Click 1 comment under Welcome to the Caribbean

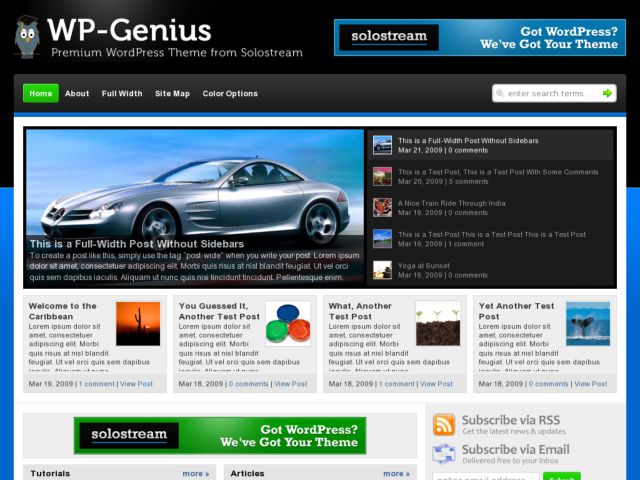click(97, 384)
